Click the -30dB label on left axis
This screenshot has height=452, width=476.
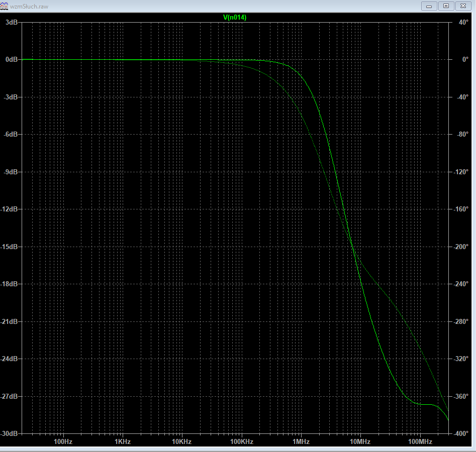11,433
